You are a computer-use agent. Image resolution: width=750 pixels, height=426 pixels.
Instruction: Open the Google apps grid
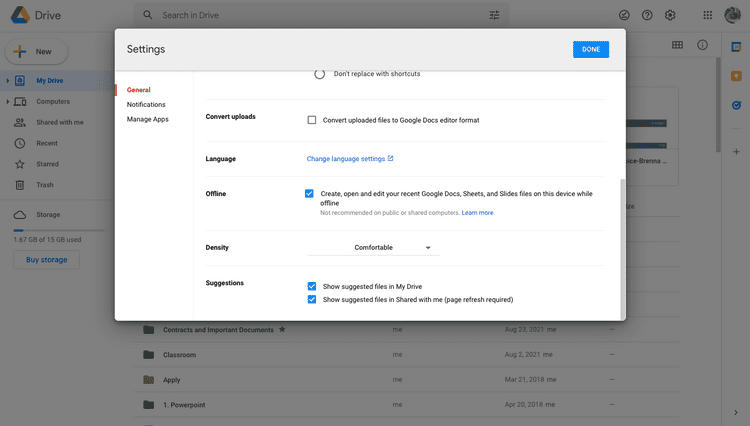point(708,15)
